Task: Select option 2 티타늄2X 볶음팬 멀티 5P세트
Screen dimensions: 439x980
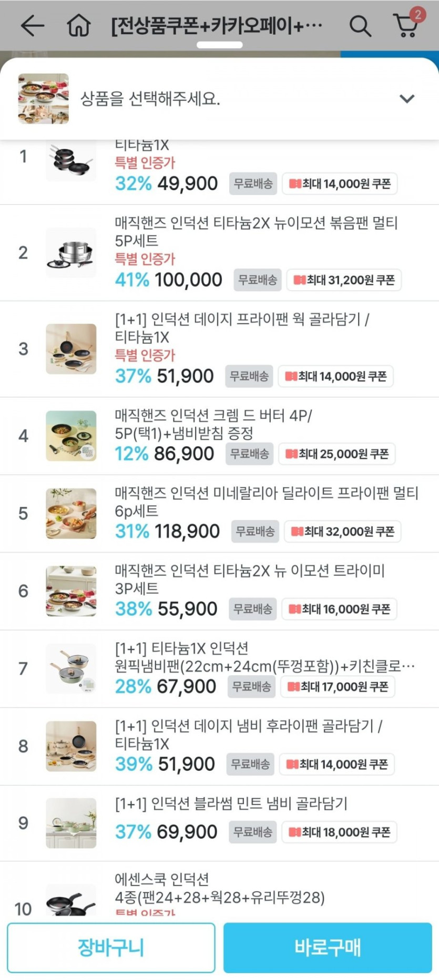Action: [x=256, y=232]
